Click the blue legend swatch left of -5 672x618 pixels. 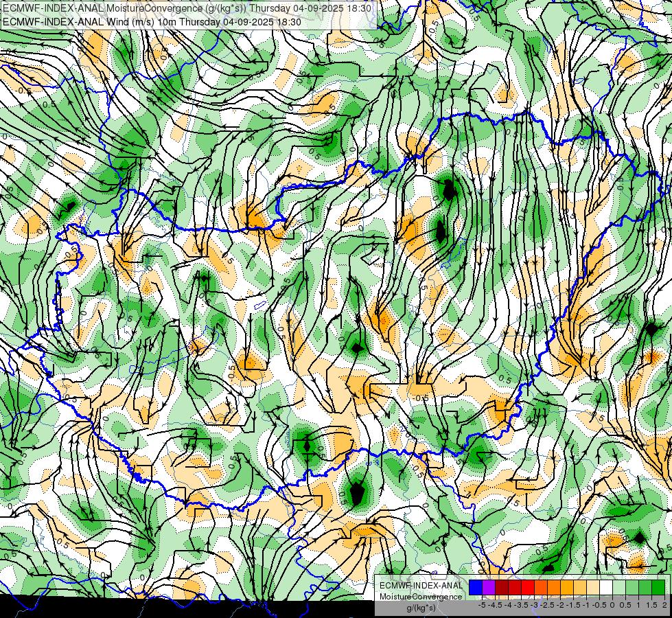point(476,588)
